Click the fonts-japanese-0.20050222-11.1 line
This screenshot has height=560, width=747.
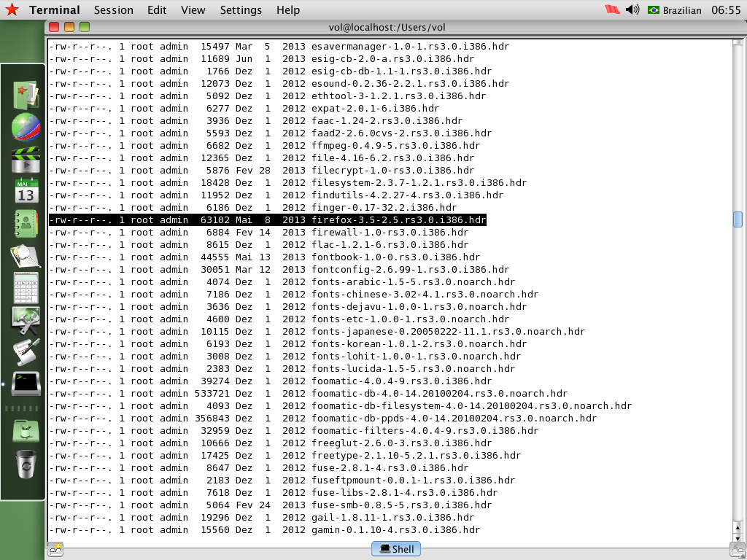(x=317, y=332)
